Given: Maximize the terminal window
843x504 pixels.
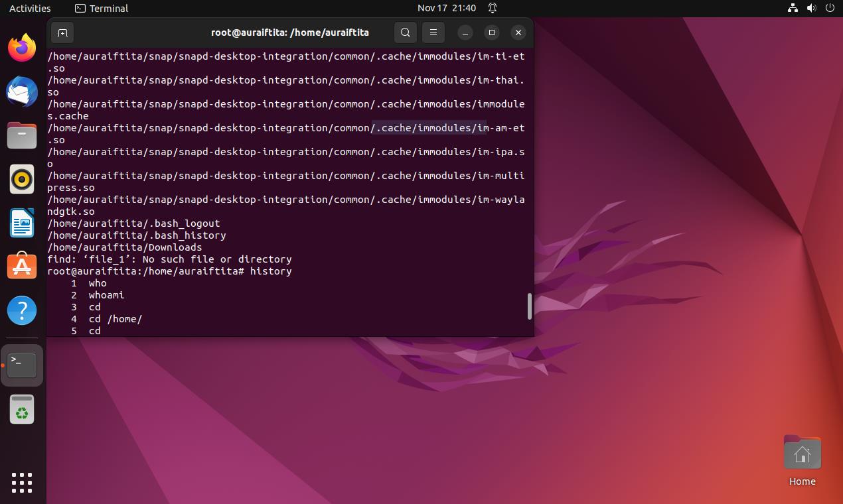Looking at the screenshot, I should (492, 32).
